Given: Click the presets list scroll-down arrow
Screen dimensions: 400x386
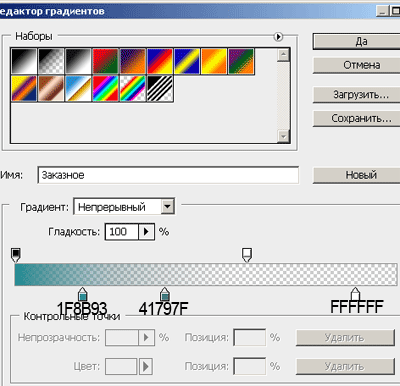Looking at the screenshot, I should tap(283, 136).
